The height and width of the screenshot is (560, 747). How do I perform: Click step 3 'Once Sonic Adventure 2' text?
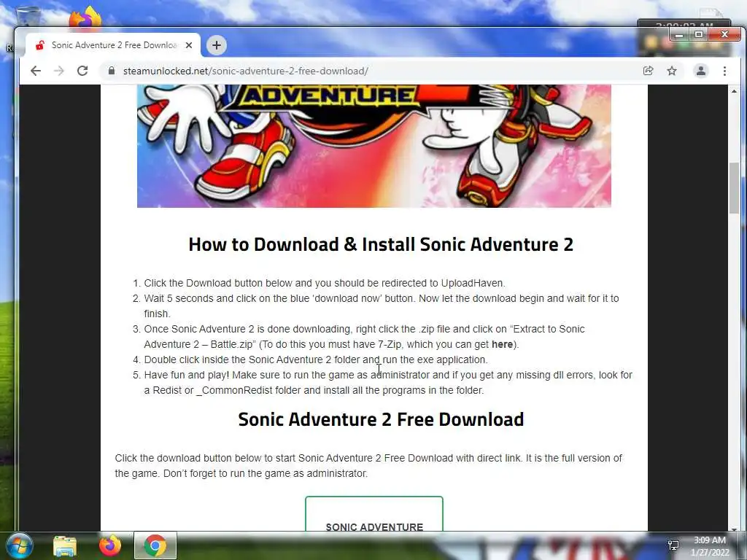[365, 337]
